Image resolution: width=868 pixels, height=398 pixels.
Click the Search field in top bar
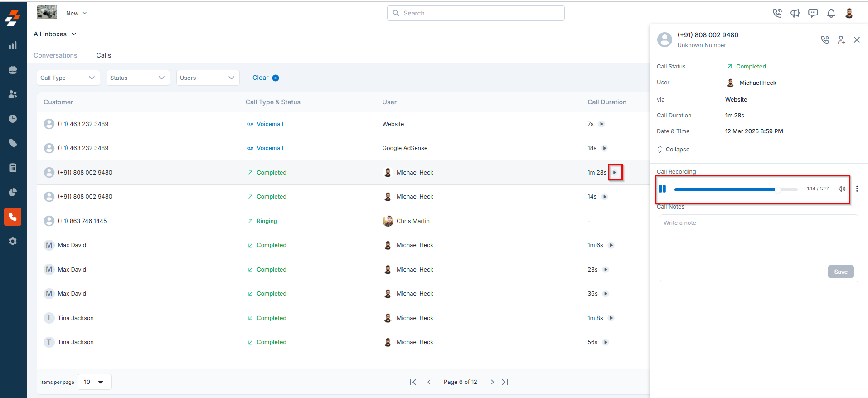click(x=475, y=13)
